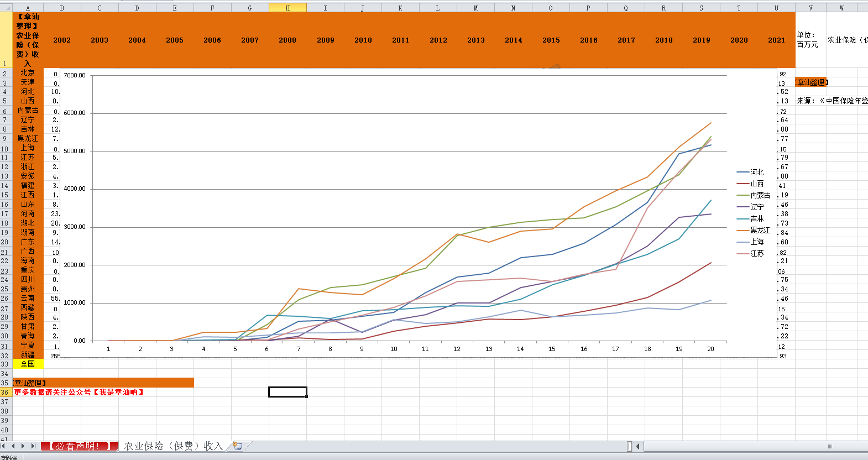This screenshot has height=460, width=868.
Task: Select column U header
Action: (776, 8)
